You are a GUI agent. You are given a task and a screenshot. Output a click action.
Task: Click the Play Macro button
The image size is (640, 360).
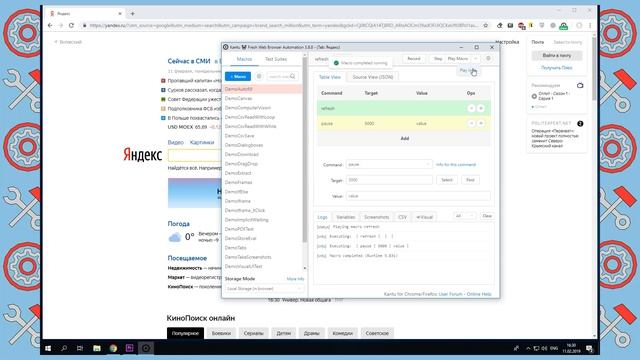pos(458,59)
